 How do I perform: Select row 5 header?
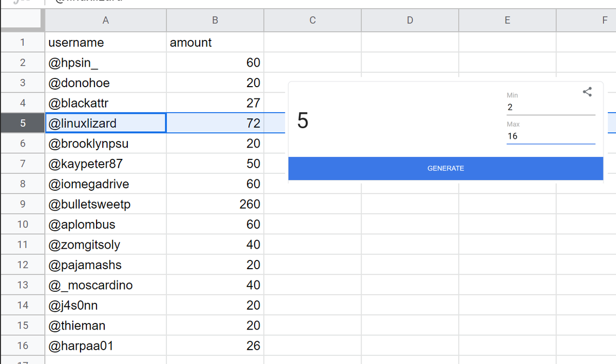23,124
